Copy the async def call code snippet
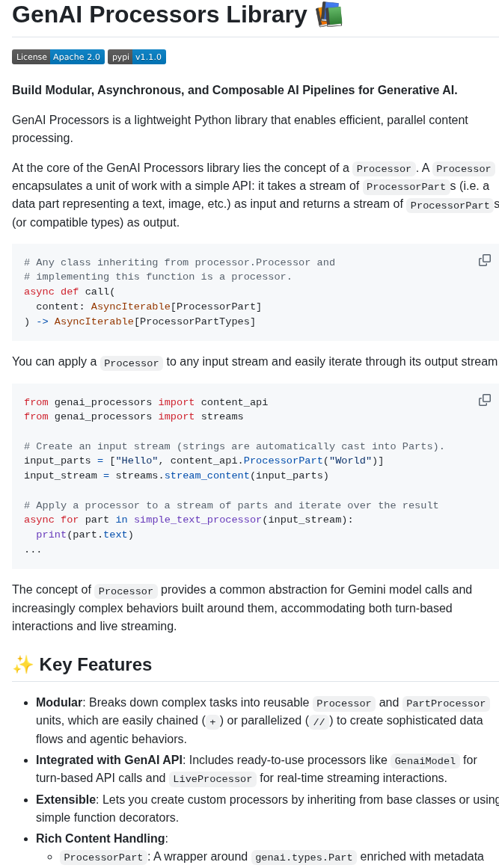 (x=485, y=260)
